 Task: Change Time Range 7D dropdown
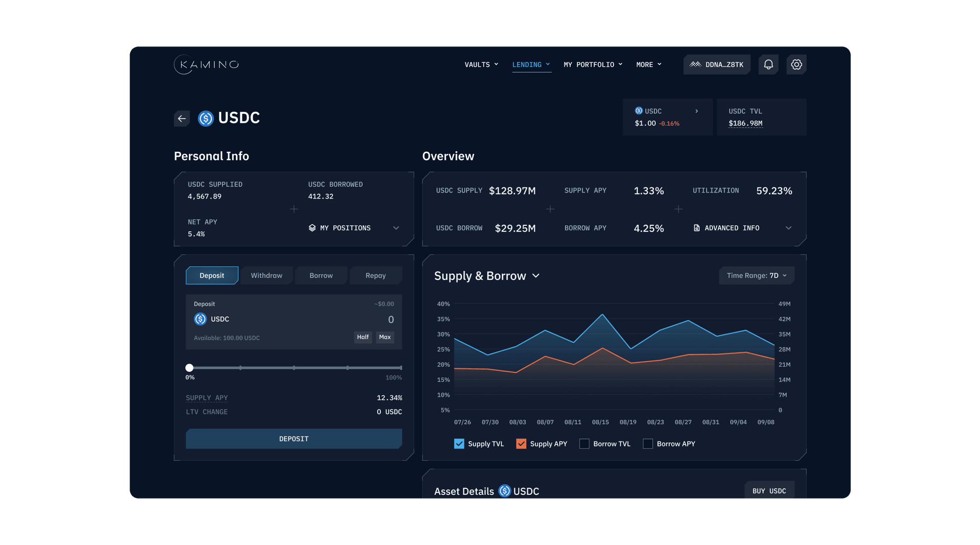point(756,276)
